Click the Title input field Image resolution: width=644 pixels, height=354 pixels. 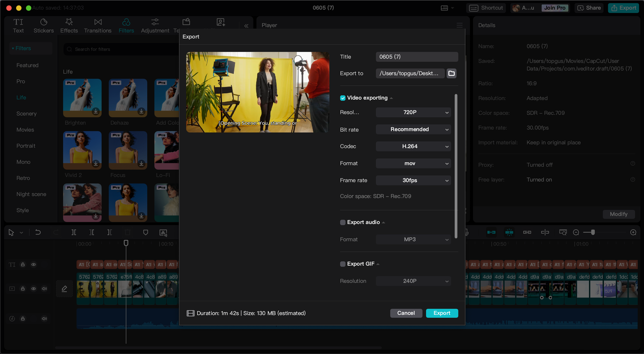coord(417,57)
